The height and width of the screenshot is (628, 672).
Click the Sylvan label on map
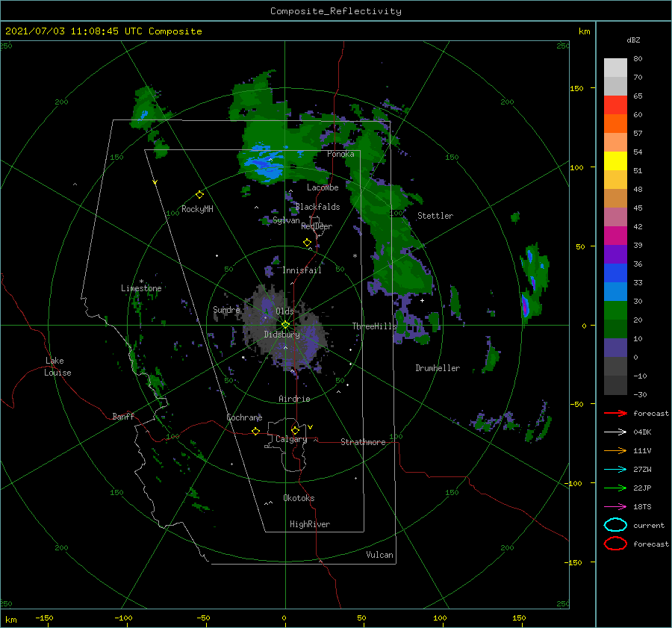tap(286, 221)
